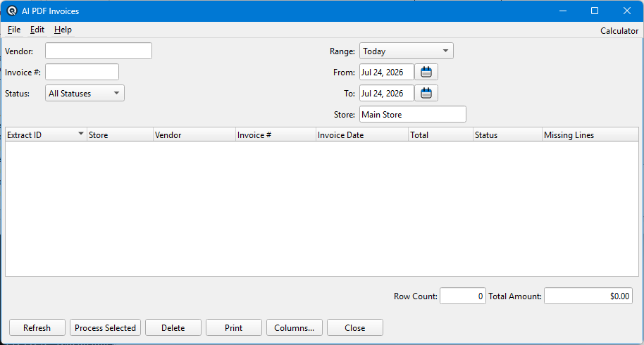Sort by the Total column header

click(440, 134)
